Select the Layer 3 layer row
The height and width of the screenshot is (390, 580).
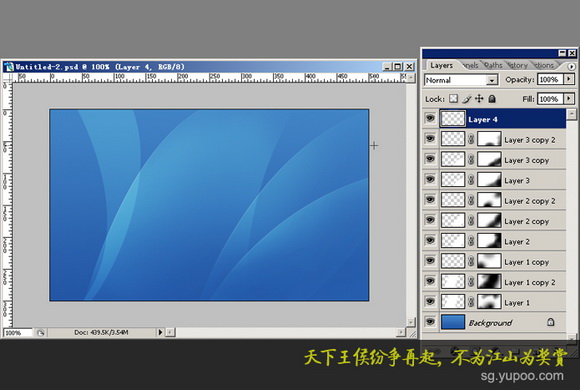coord(494,180)
